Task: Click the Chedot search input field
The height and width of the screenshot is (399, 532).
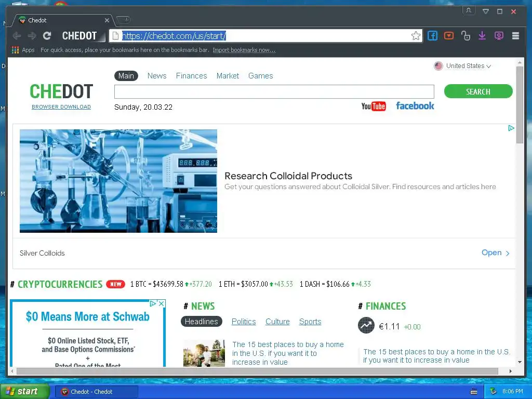Action: click(x=274, y=91)
